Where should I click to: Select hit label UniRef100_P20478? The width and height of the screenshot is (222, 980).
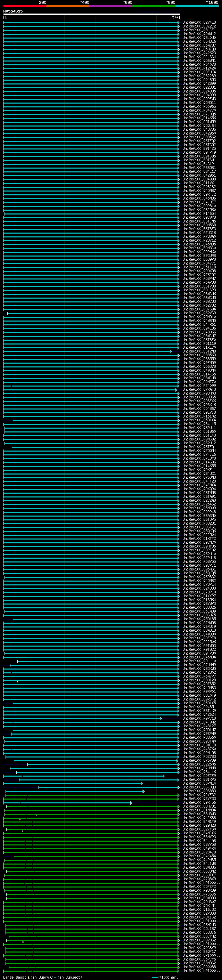tap(199, 852)
